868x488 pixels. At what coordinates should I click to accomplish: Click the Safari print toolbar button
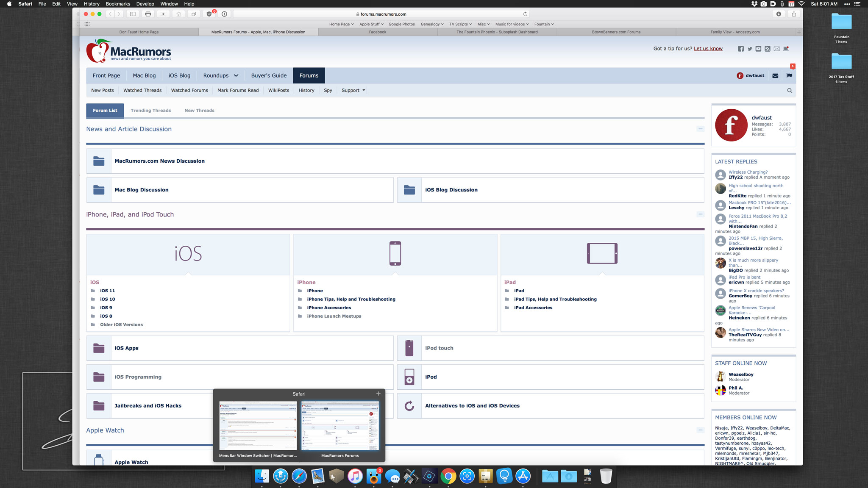[148, 14]
